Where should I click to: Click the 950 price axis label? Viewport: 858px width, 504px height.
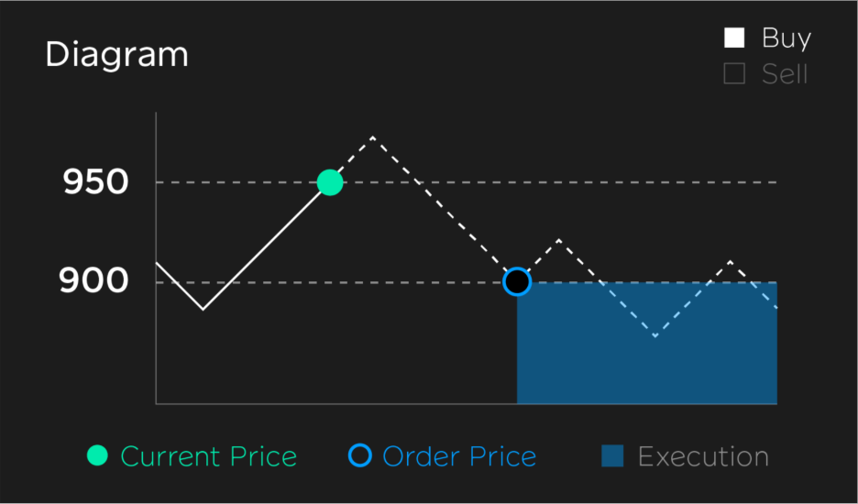coord(95,181)
